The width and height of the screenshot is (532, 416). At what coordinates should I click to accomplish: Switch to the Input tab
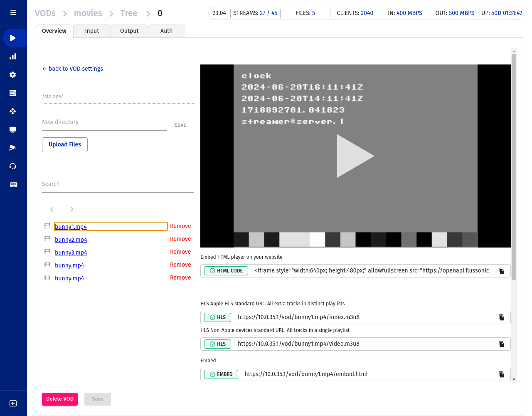click(x=92, y=31)
